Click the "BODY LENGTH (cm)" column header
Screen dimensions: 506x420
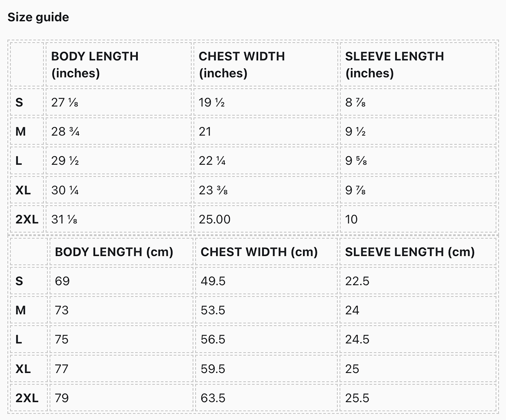coord(114,252)
